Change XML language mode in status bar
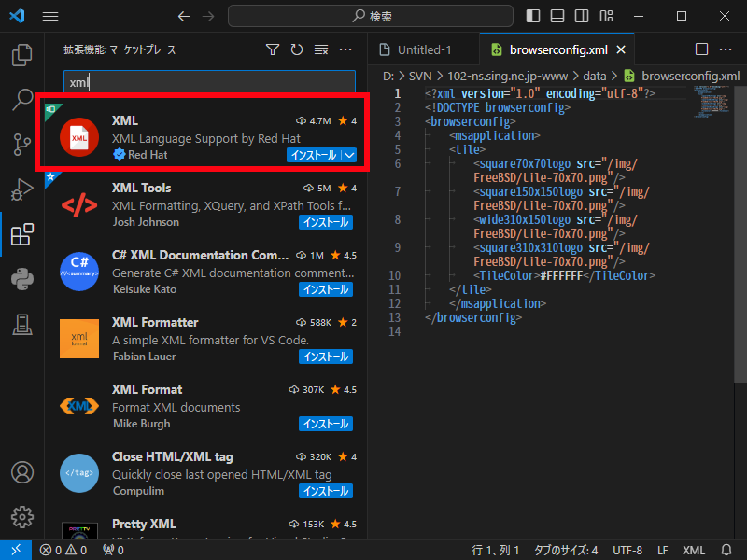747x560 pixels. click(693, 550)
